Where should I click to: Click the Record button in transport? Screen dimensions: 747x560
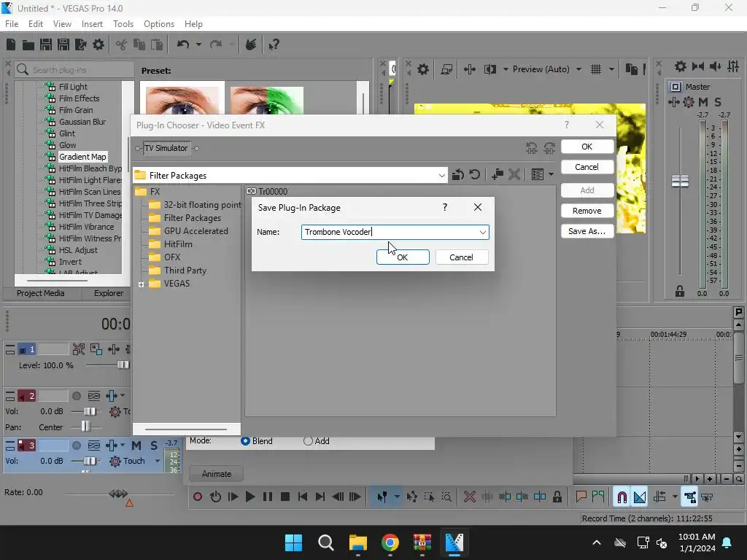tap(198, 497)
